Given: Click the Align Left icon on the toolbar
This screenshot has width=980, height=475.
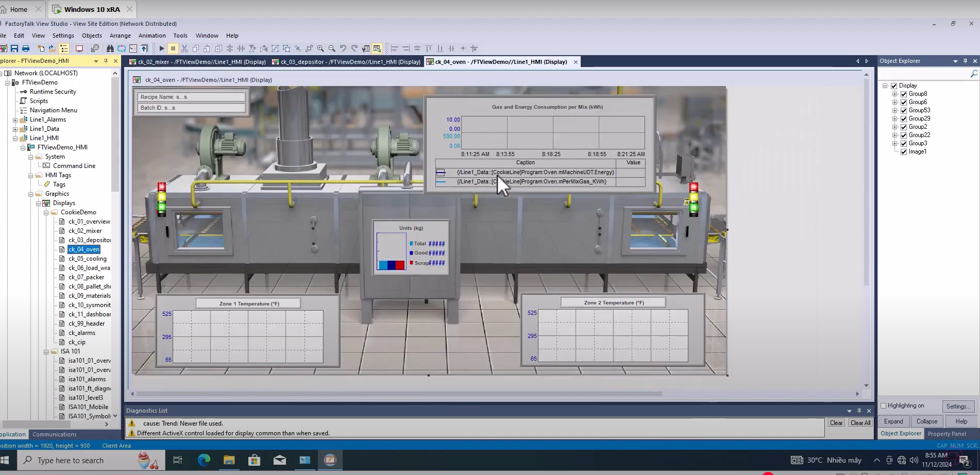Looking at the screenshot, I should [394, 48].
